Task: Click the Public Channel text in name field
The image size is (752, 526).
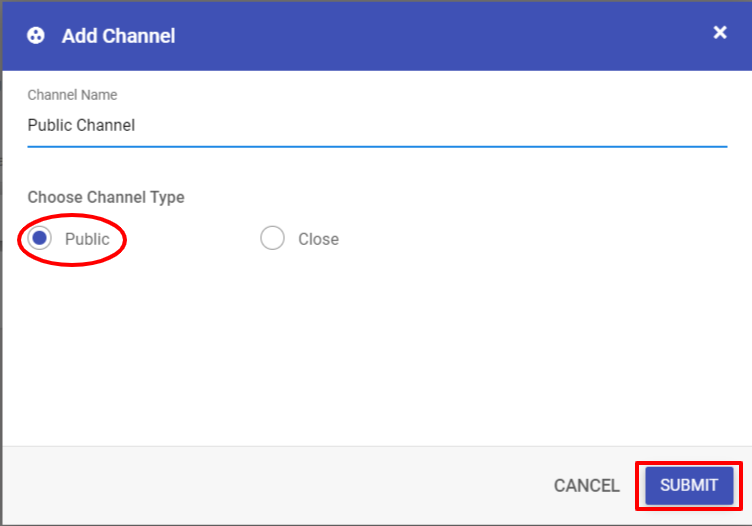Action: [81, 125]
